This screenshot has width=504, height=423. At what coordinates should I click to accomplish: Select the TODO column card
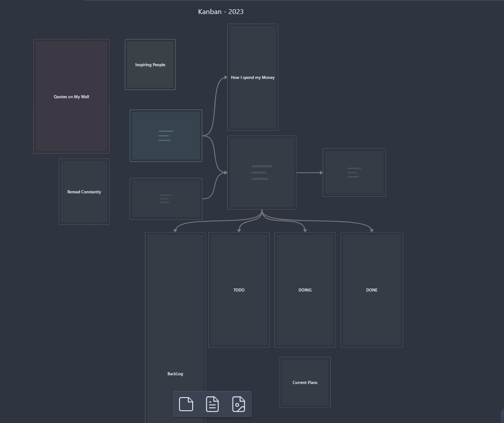[239, 290]
